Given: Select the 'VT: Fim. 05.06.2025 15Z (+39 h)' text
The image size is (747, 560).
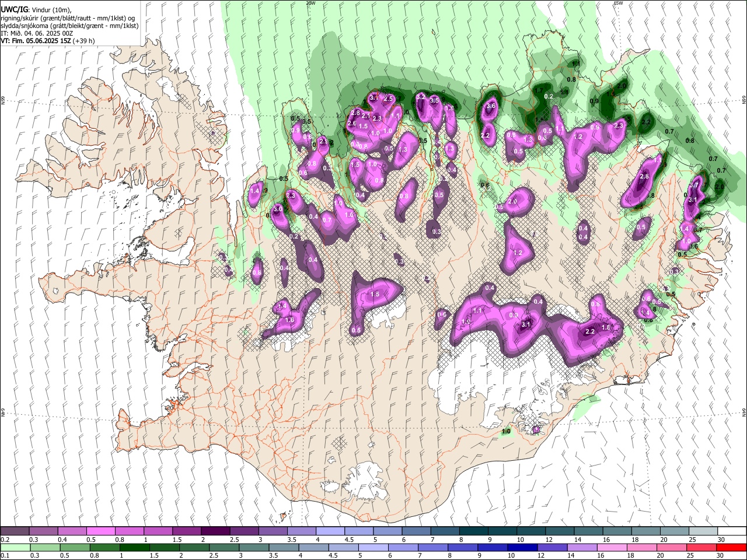Looking at the screenshot, I should click(x=48, y=41).
